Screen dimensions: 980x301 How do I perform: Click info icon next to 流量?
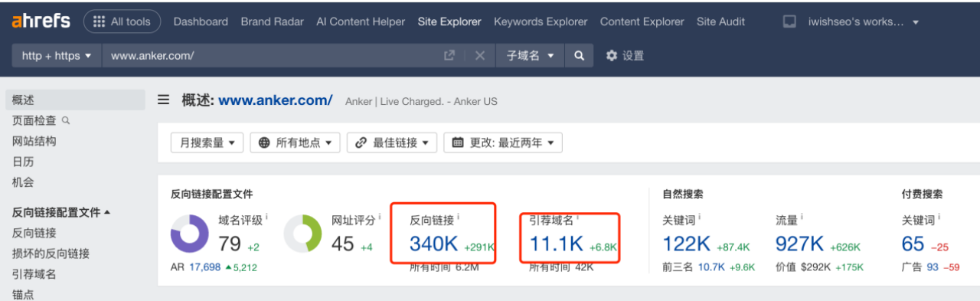[x=802, y=218]
